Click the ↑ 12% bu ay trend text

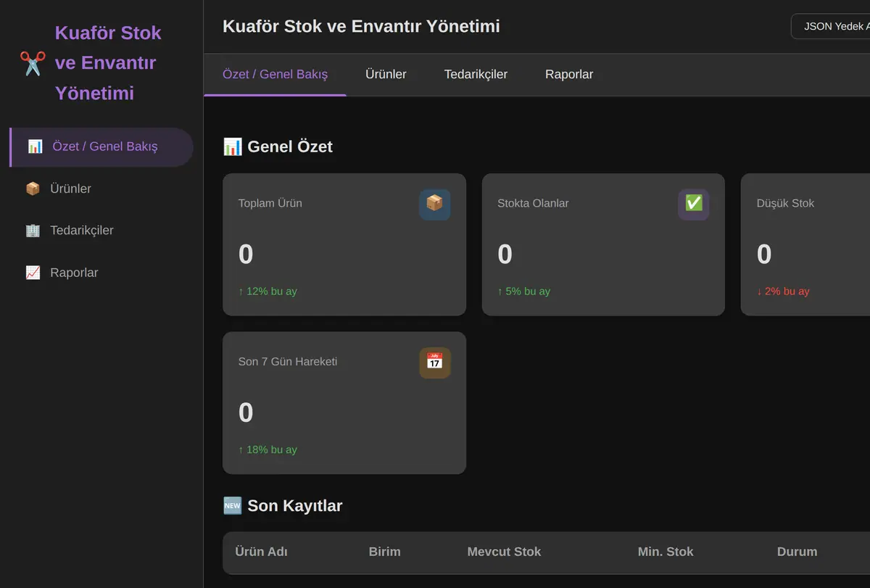tap(268, 291)
